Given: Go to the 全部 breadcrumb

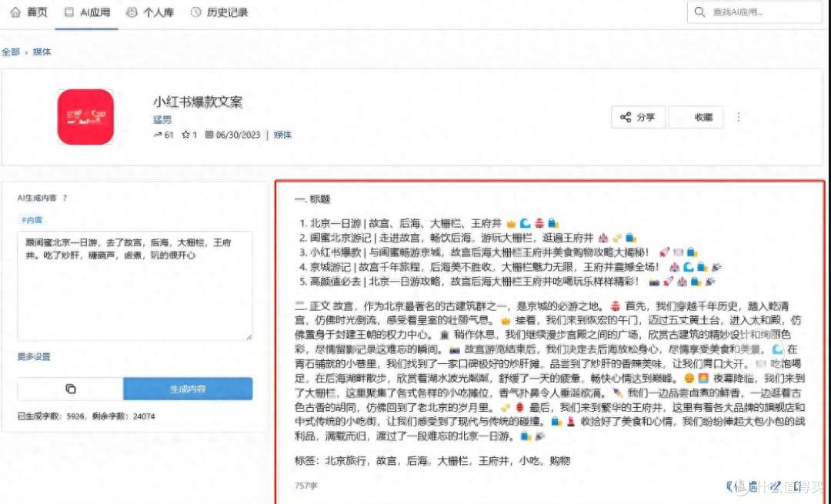Looking at the screenshot, I should [11, 52].
